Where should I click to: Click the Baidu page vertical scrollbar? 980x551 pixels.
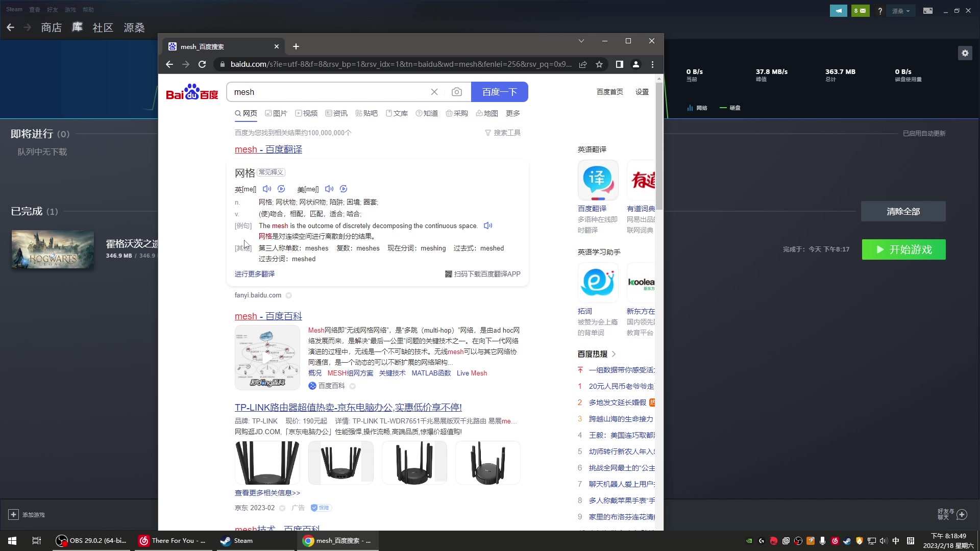click(x=659, y=145)
